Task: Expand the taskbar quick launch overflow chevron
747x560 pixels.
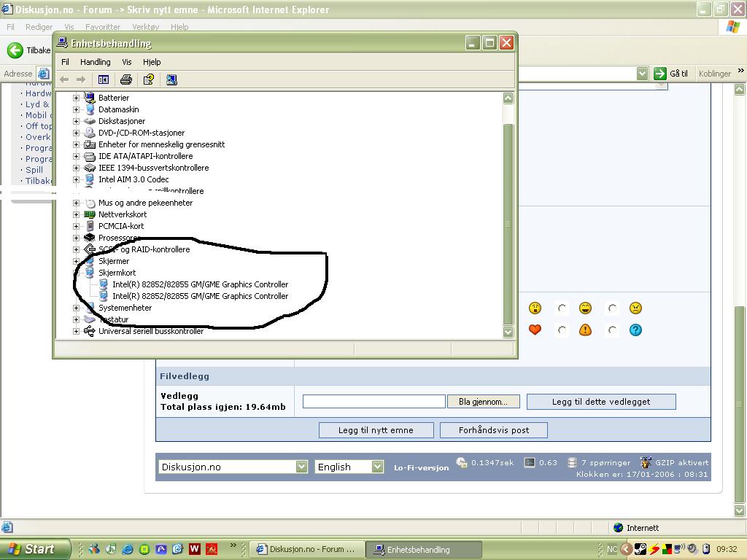Action: (x=233, y=545)
